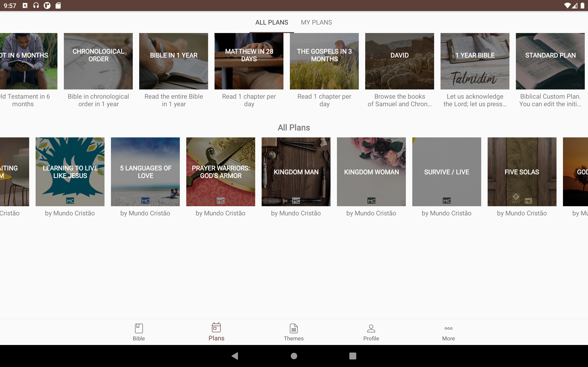Select Matthew in 28 Days plan
This screenshot has width=588, height=367.
(x=249, y=61)
